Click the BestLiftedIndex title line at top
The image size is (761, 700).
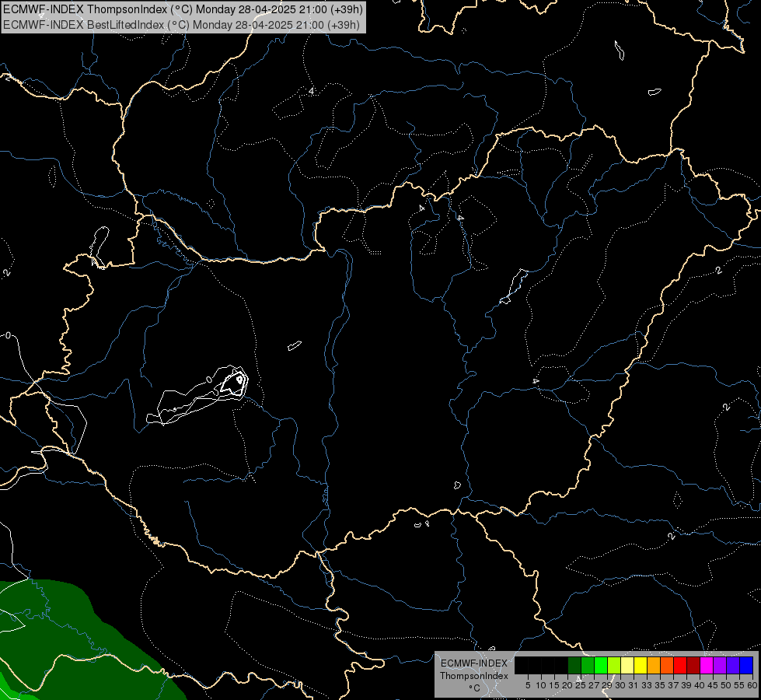pos(182,24)
